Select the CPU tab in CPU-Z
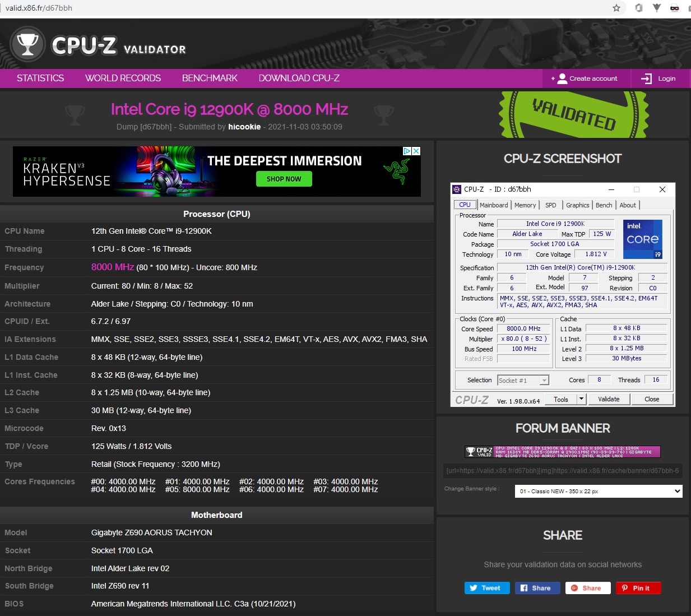 (465, 205)
